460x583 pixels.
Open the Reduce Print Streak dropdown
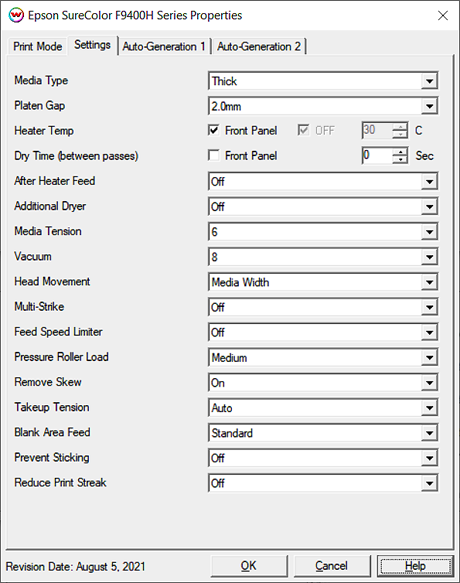[323, 483]
